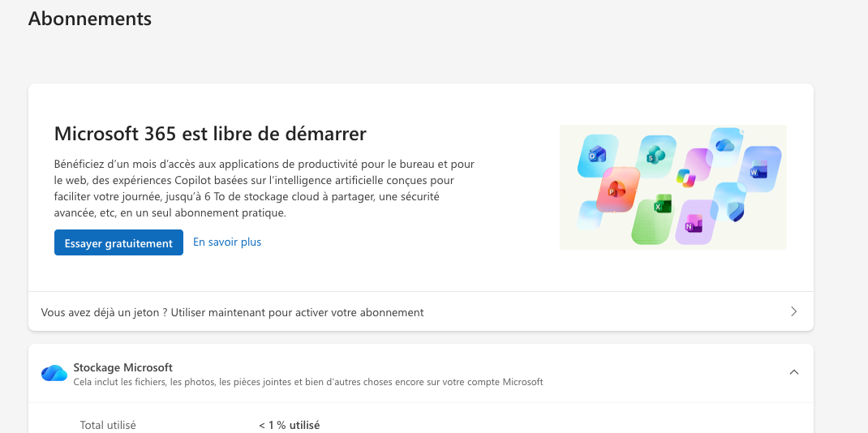Select the Defender shield icon in the promo image
Image resolution: width=868 pixels, height=433 pixels.
click(x=736, y=212)
